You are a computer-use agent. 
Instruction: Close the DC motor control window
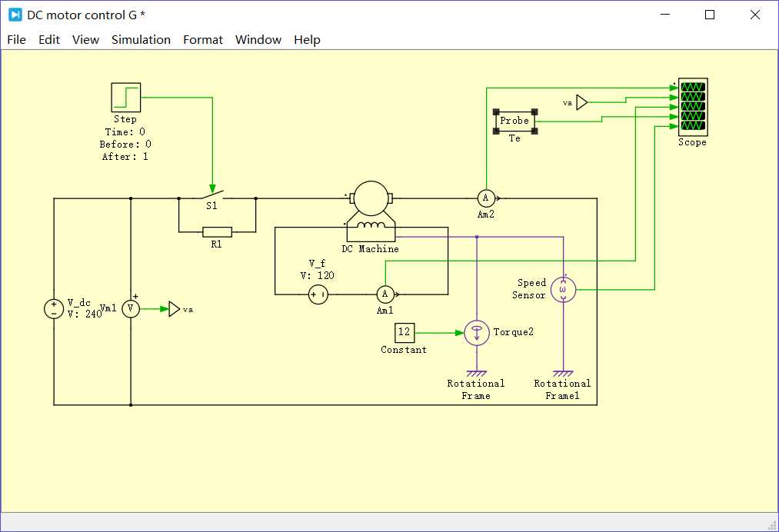[755, 15]
